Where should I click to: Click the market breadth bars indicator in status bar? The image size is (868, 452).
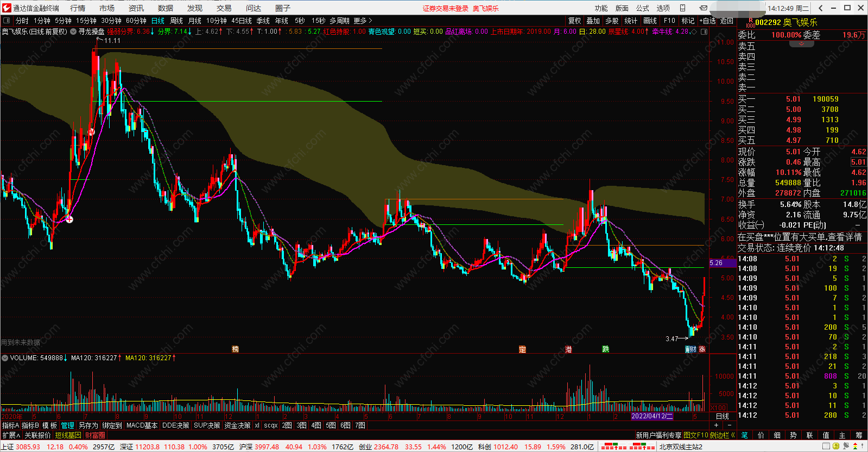tap(628, 447)
